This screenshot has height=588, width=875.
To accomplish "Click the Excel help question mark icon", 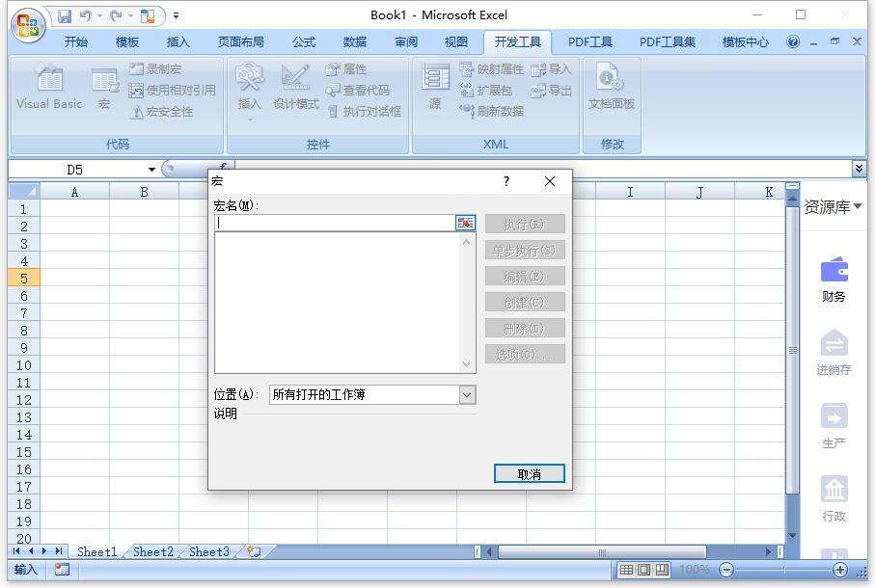I will click(x=793, y=41).
